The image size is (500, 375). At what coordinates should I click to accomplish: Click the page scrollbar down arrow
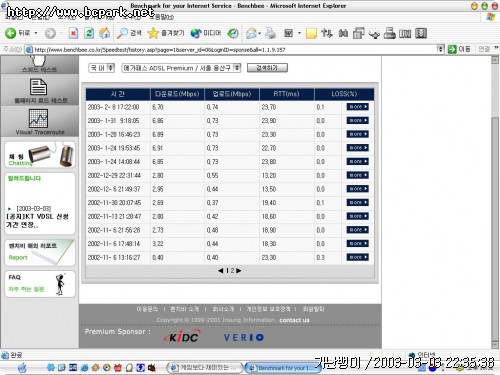click(495, 344)
